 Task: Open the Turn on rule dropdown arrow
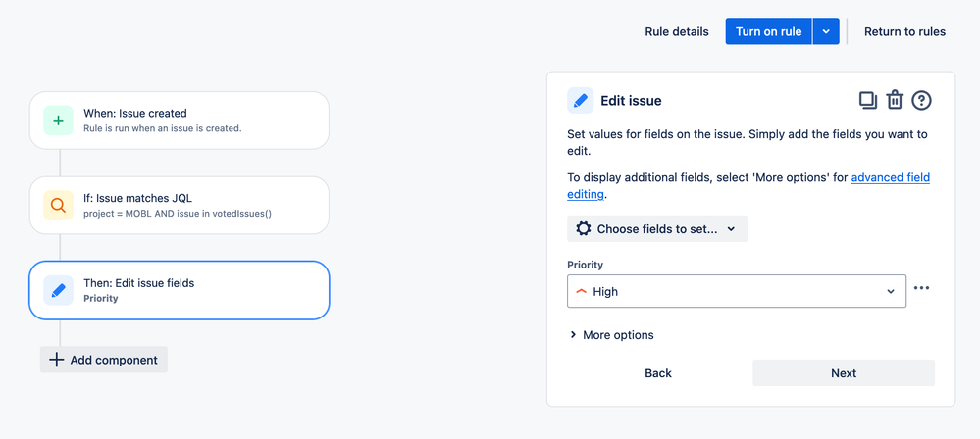[x=826, y=31]
